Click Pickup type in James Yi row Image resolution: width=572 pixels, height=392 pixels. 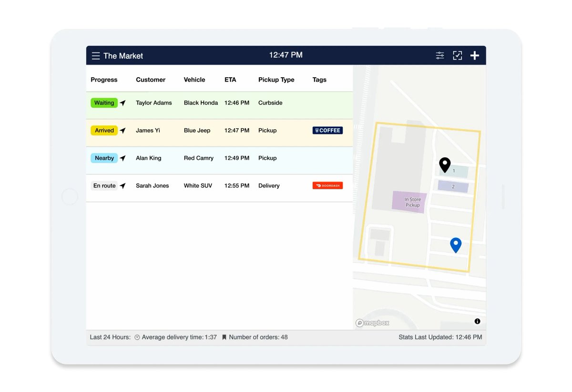[267, 131]
